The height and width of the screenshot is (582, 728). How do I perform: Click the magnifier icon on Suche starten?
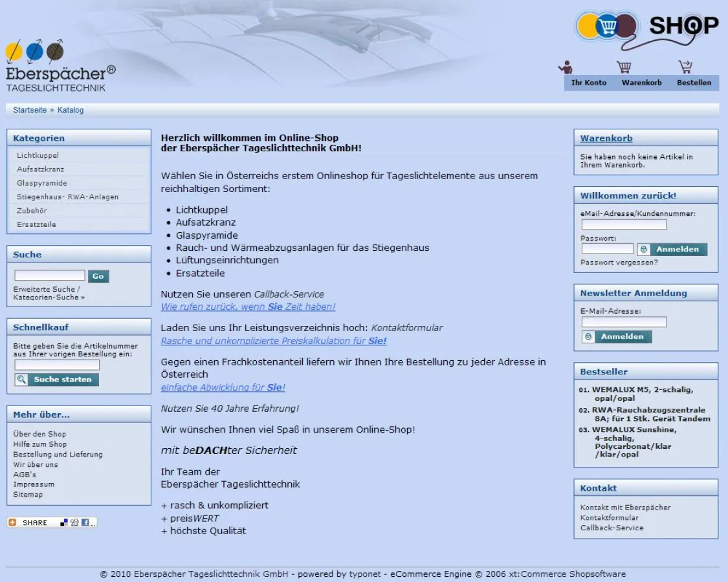coord(21,380)
